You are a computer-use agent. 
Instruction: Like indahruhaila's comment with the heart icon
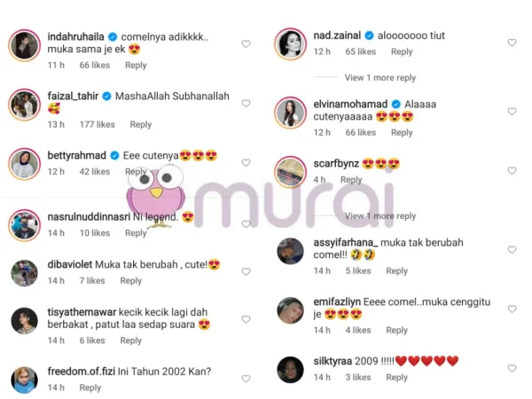246,43
